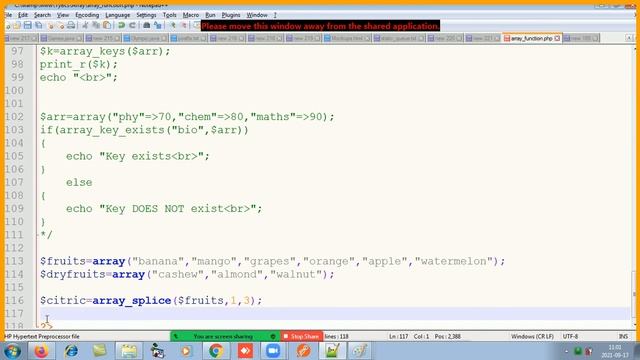Open the Tools menu
The width and height of the screenshot is (640, 360).
pyautogui.click(x=169, y=15)
